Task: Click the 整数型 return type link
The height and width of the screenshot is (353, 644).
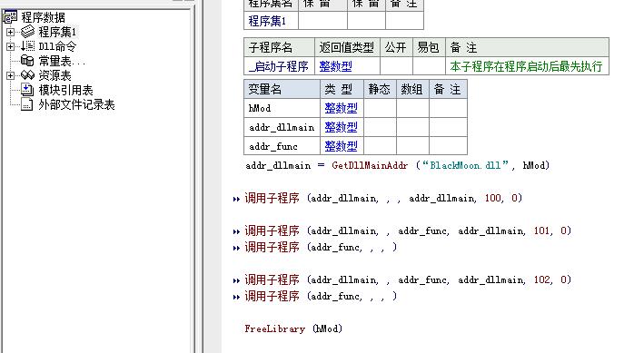Action: (x=335, y=66)
